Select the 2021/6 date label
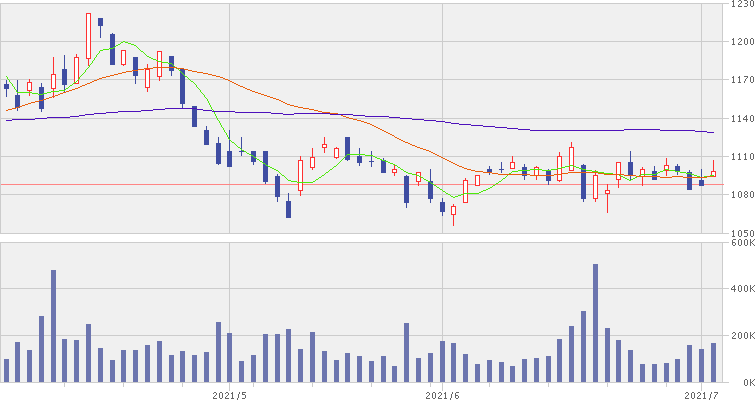This screenshot has width=755, height=400. pyautogui.click(x=441, y=393)
